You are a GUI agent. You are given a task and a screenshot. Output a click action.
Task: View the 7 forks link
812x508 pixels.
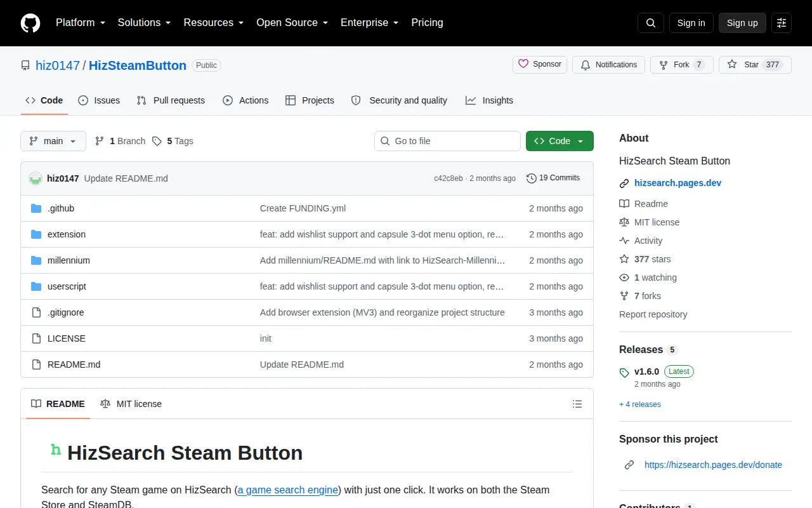[x=640, y=296]
